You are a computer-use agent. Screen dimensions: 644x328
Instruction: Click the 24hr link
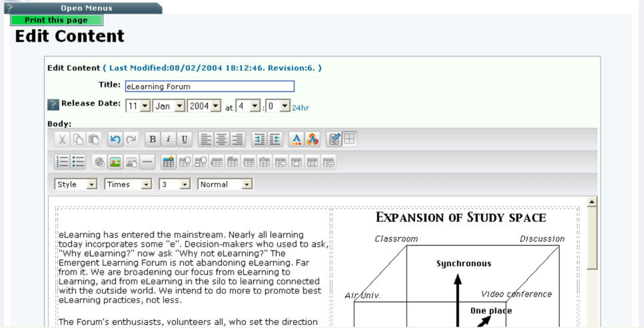pos(300,107)
